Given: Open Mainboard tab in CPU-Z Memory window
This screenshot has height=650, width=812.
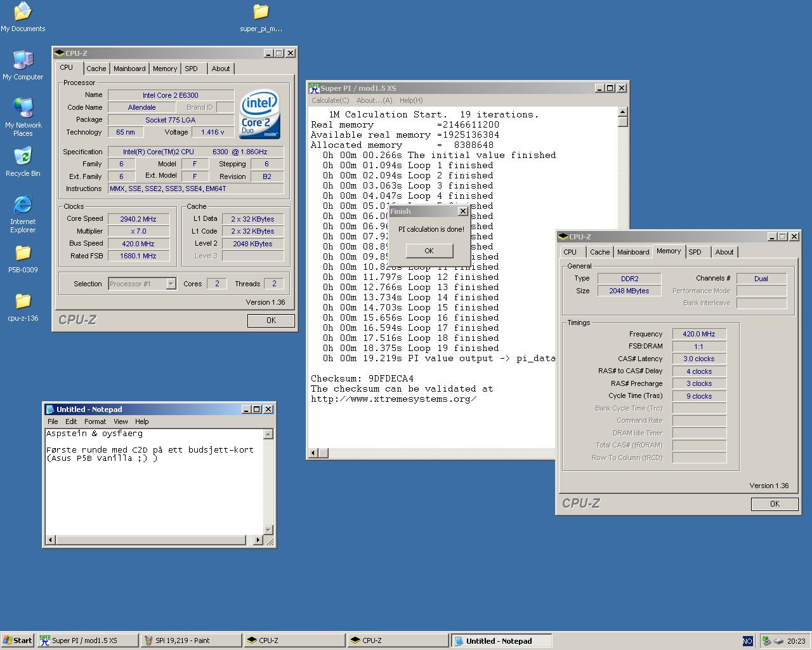Looking at the screenshot, I should tap(633, 252).
